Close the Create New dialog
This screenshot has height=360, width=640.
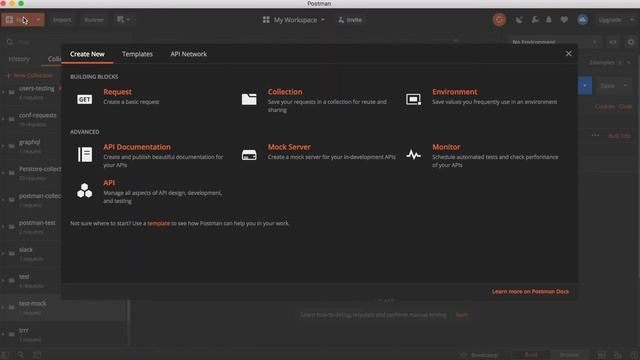click(569, 53)
